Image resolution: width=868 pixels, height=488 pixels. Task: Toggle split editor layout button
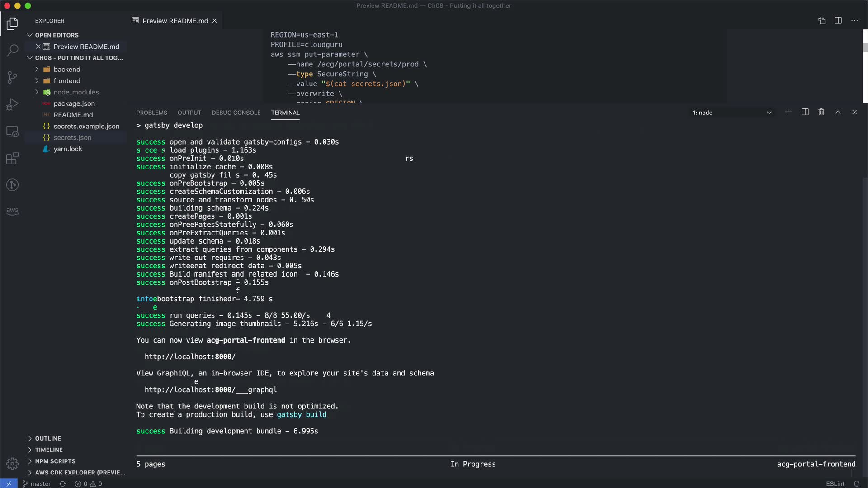click(838, 21)
